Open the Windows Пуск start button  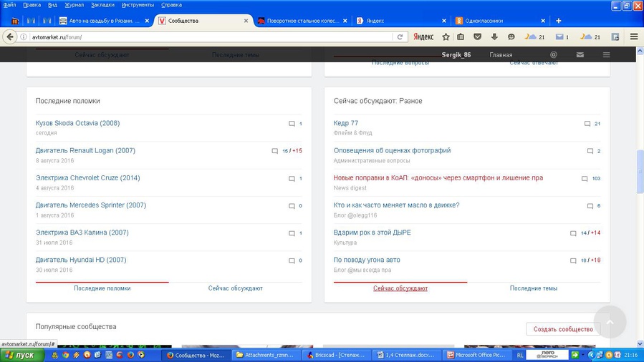(x=21, y=355)
